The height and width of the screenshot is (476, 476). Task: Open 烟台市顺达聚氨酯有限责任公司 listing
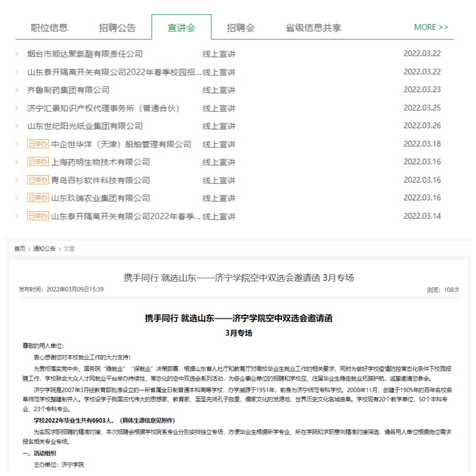(85, 54)
